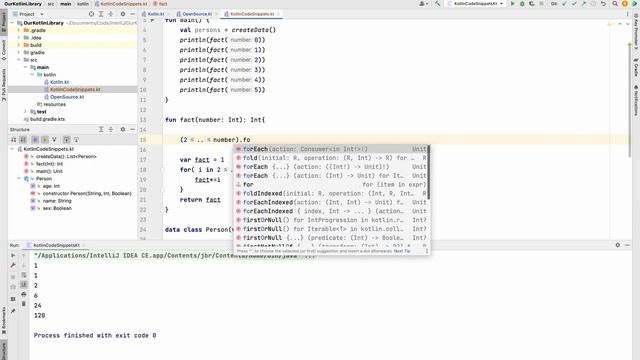Go to next highlighted error arrow
The height and width of the screenshot is (360, 640).
tap(628, 24)
